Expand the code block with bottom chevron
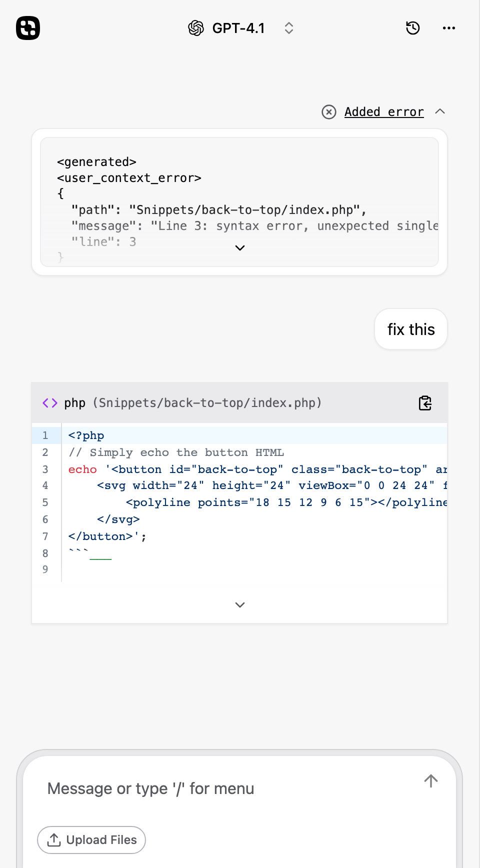This screenshot has width=480, height=868. 240,605
